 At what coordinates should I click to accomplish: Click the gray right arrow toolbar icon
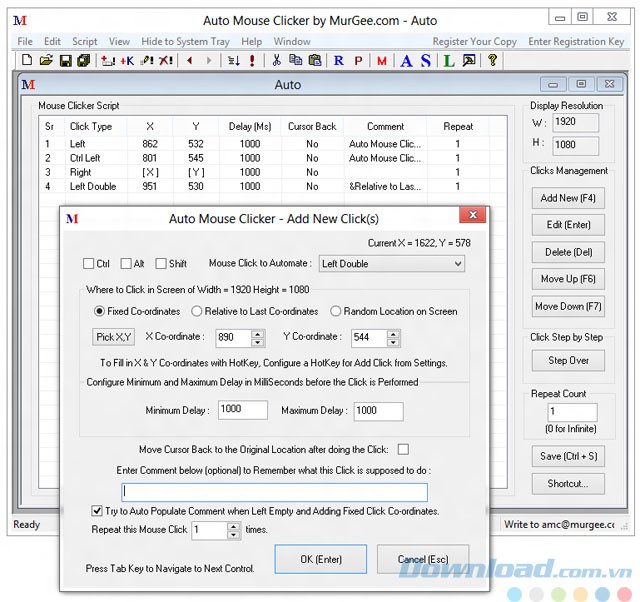209,60
